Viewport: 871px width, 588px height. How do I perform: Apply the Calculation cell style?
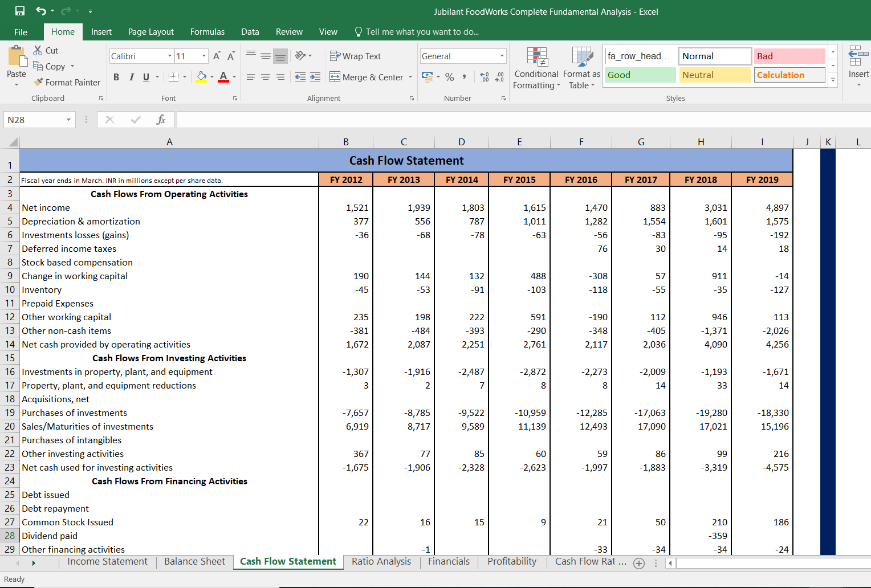[x=789, y=75]
